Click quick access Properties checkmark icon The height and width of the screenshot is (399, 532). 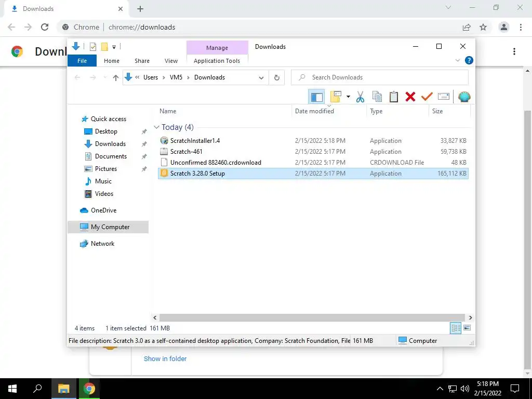(x=92, y=47)
